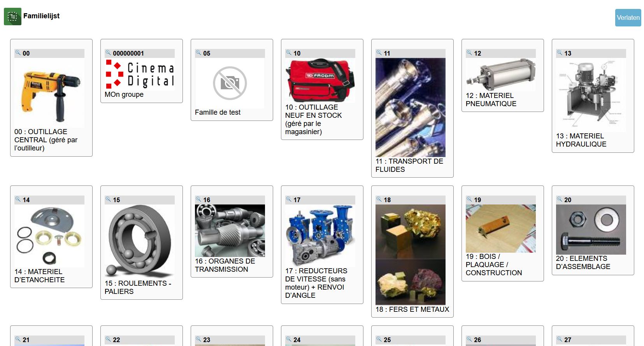The height and width of the screenshot is (346, 644).
Task: Click magnifier icon on family 19 header
Action: [469, 199]
